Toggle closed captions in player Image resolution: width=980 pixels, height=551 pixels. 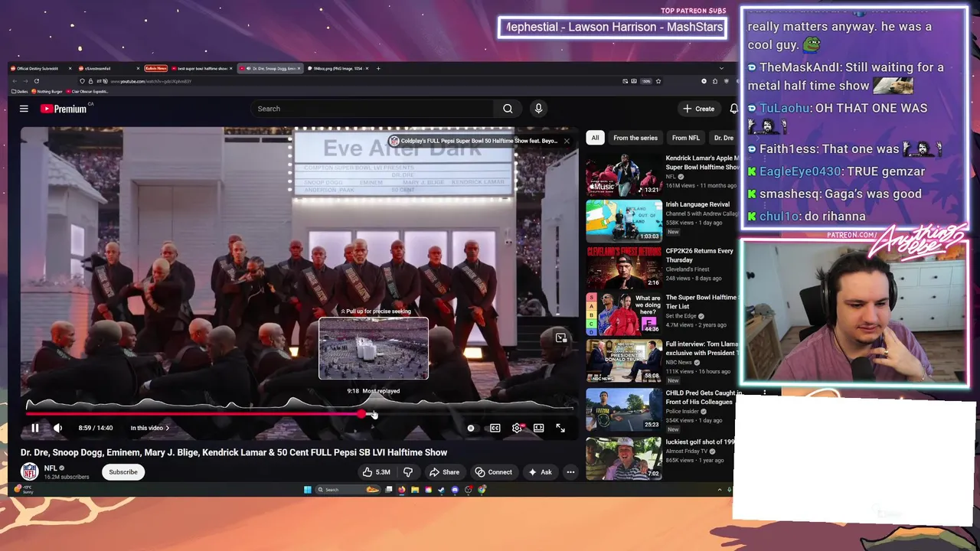[x=495, y=428]
